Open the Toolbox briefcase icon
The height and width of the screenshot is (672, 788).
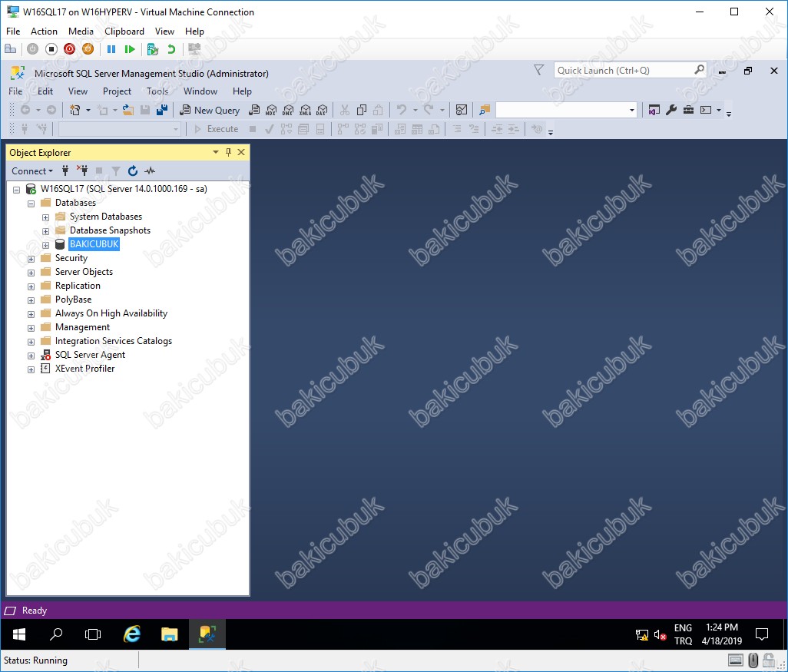click(688, 110)
